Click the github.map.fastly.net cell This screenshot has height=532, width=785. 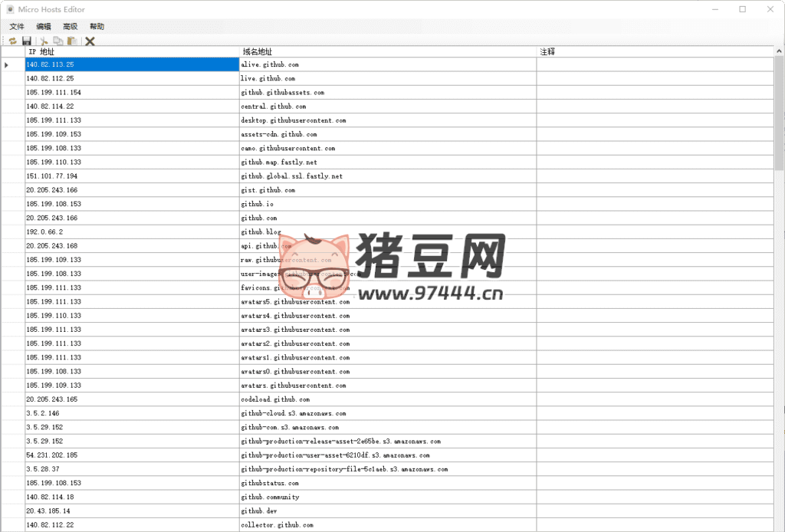(387, 163)
